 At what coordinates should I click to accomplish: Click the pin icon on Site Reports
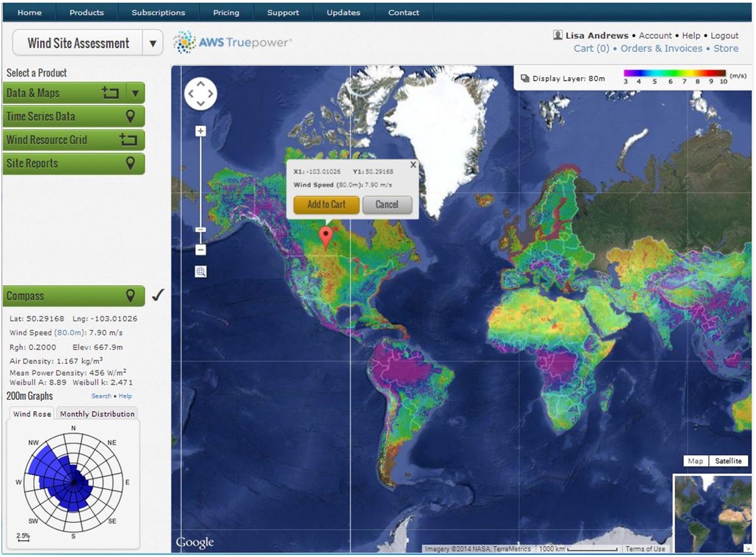click(130, 163)
